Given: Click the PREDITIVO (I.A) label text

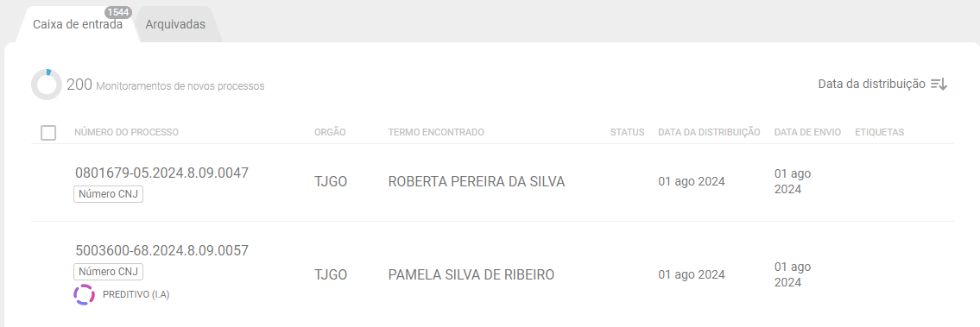Looking at the screenshot, I should 136,294.
